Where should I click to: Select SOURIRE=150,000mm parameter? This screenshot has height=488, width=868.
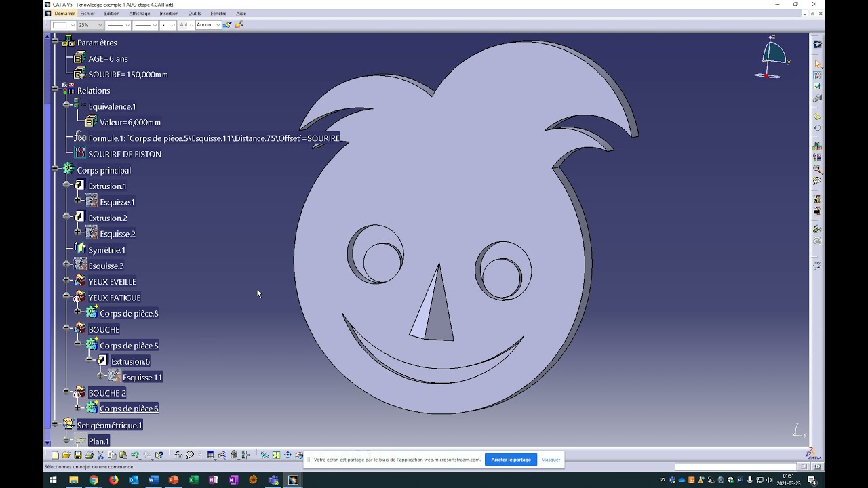pyautogui.click(x=127, y=74)
